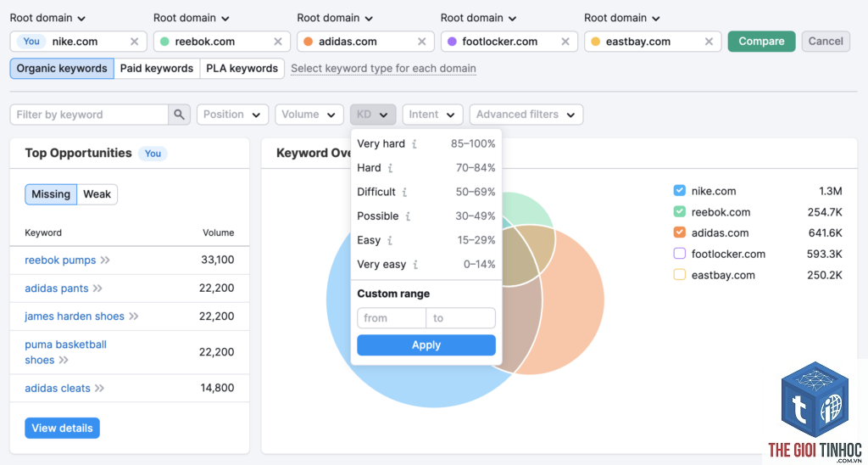Open the Volume filter dropdown
The height and width of the screenshot is (465, 868).
point(309,115)
